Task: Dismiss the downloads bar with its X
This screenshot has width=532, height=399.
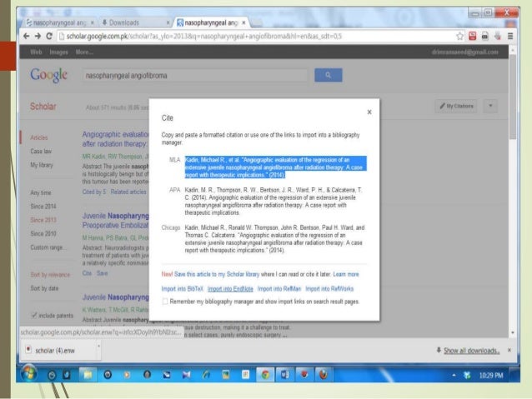Action: (x=509, y=350)
